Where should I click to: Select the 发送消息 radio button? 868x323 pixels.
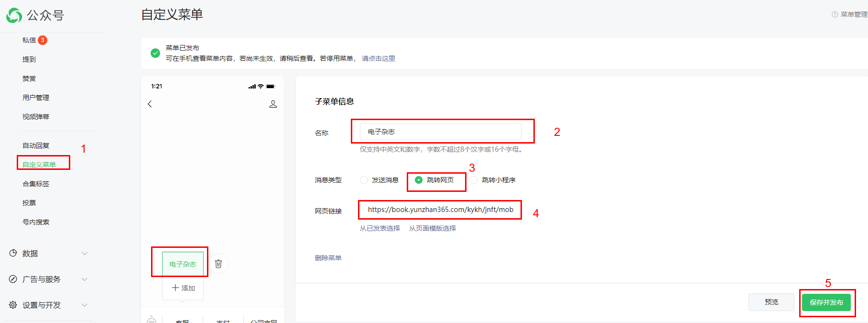click(364, 180)
